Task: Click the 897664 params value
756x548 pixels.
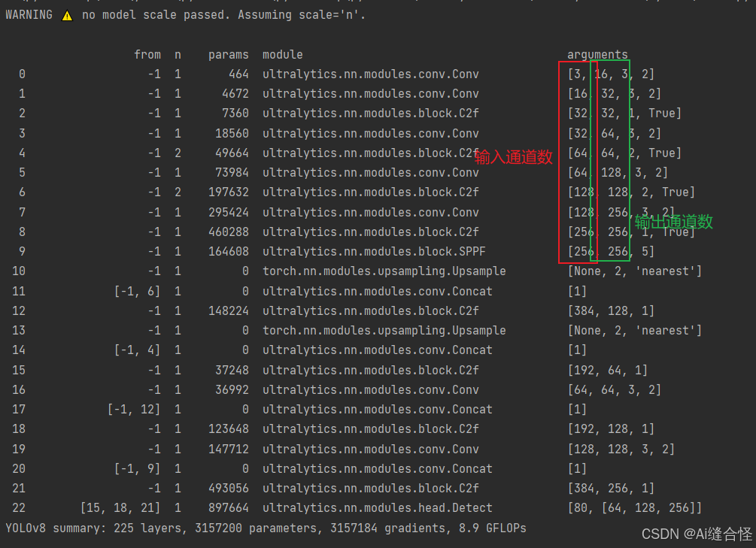Action: click(229, 508)
